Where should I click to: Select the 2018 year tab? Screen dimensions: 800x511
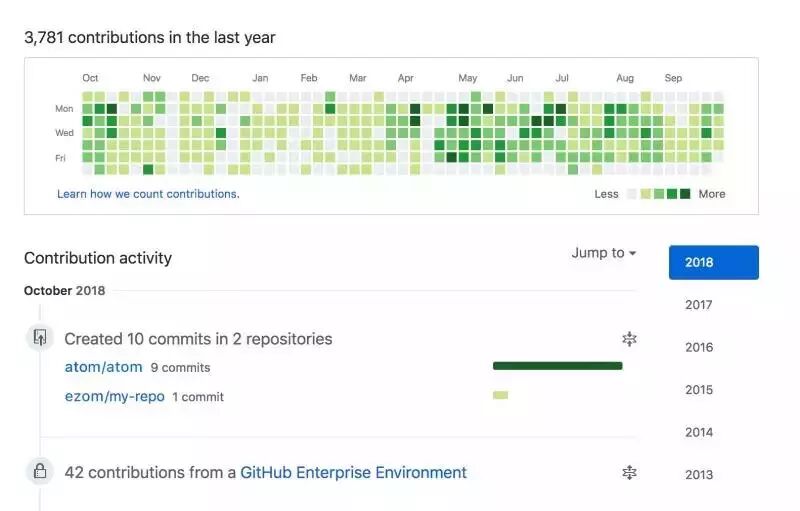[x=713, y=262]
